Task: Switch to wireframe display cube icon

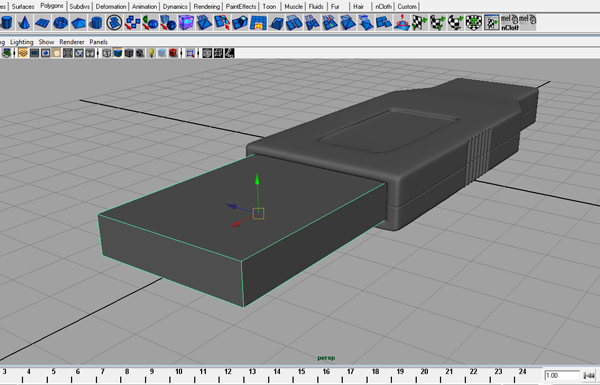Action: point(107,53)
